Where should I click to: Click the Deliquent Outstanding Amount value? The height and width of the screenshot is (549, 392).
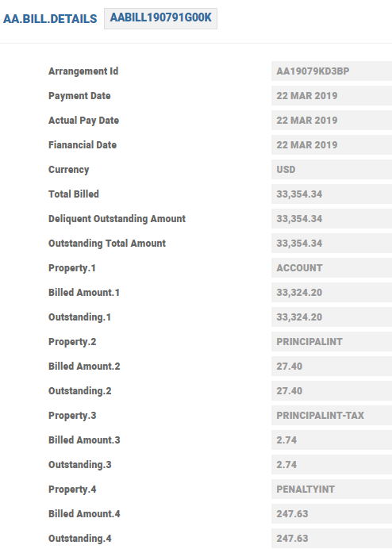pyautogui.click(x=332, y=218)
